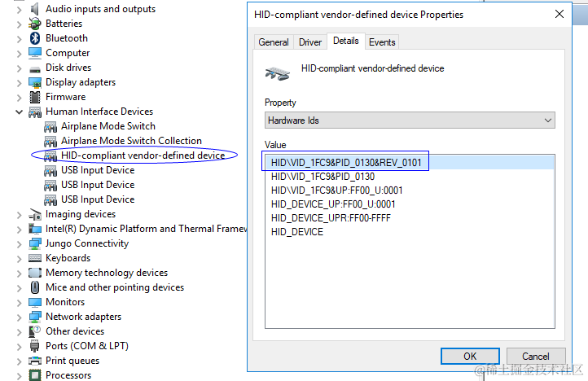Select value HID_DEVICE_UP:FF00_U:0001
Image resolution: width=588 pixels, height=381 pixels.
410,204
